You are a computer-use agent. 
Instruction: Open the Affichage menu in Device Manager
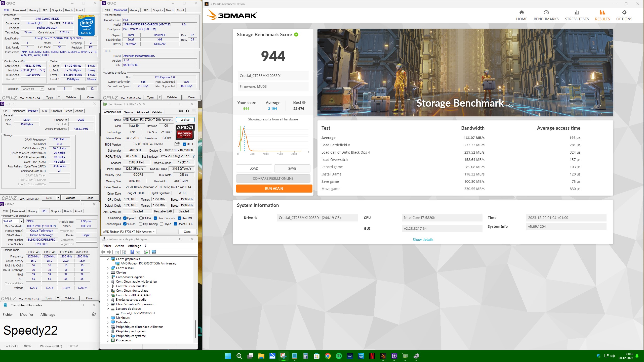(x=134, y=246)
